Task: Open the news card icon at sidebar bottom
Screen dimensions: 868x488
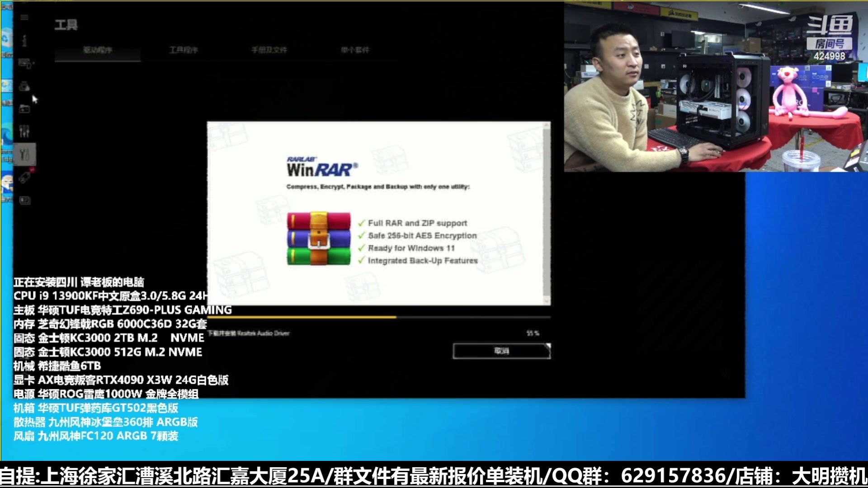Action: 24,200
